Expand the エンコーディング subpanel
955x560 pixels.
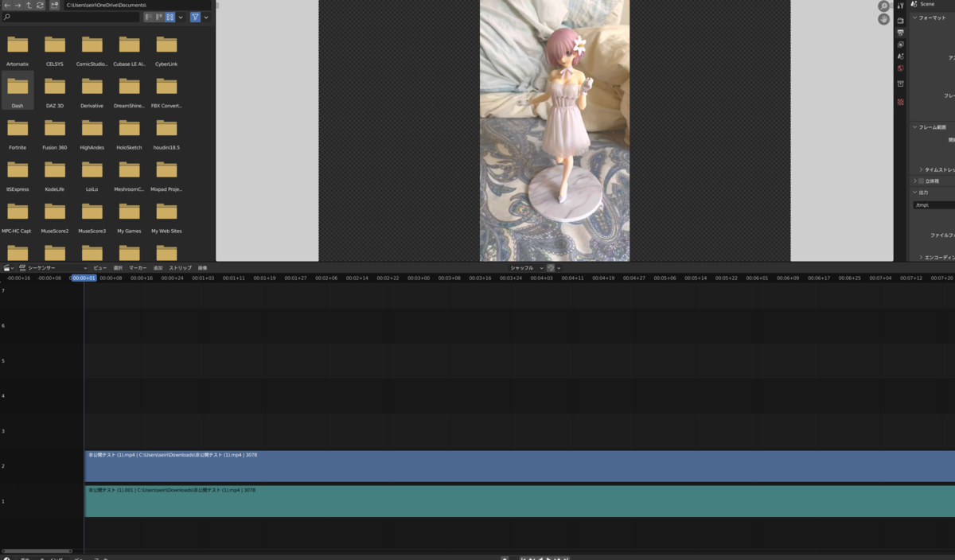tap(937, 257)
